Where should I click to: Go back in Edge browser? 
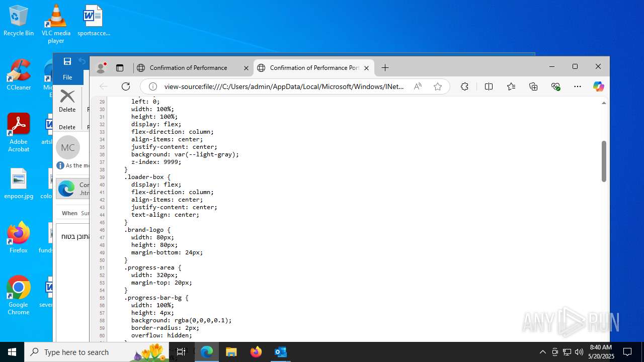(103, 86)
